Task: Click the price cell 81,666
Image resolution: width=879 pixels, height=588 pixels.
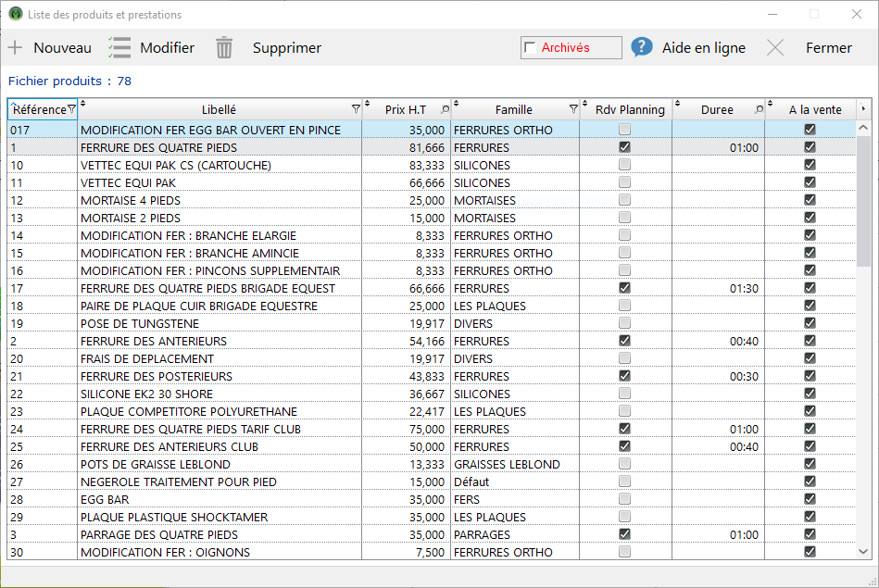Action: tap(406, 147)
